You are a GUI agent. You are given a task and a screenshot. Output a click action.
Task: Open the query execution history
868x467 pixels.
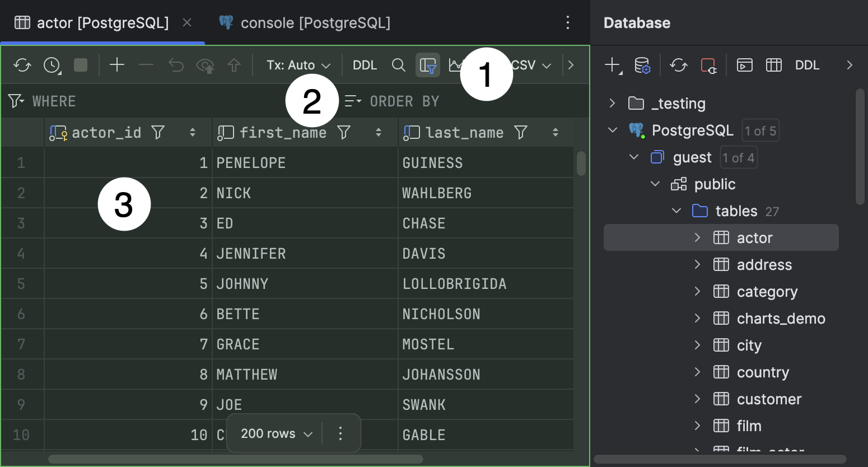tap(50, 64)
